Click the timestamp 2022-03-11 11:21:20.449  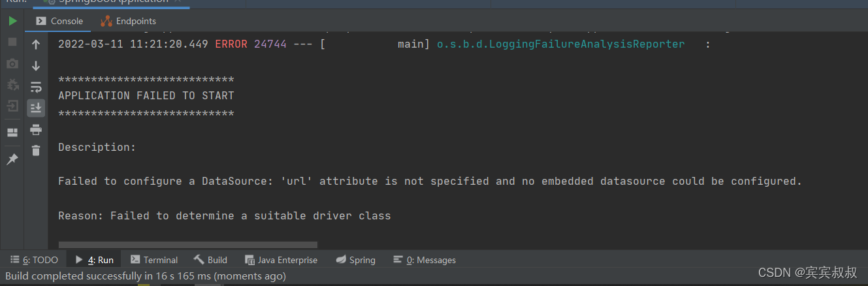click(x=133, y=44)
